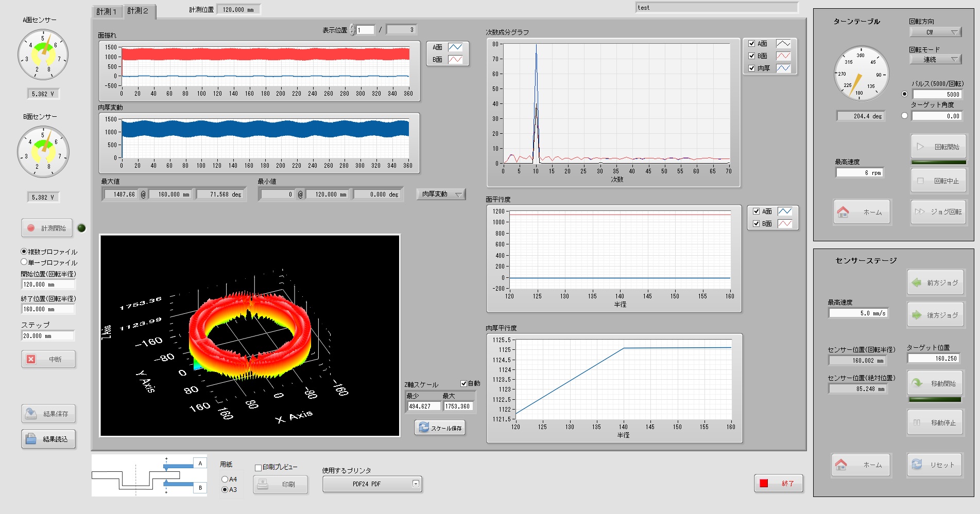This screenshot has width=980, height=514.
Task: Click the 中断 red X button
Action: pyautogui.click(x=48, y=359)
